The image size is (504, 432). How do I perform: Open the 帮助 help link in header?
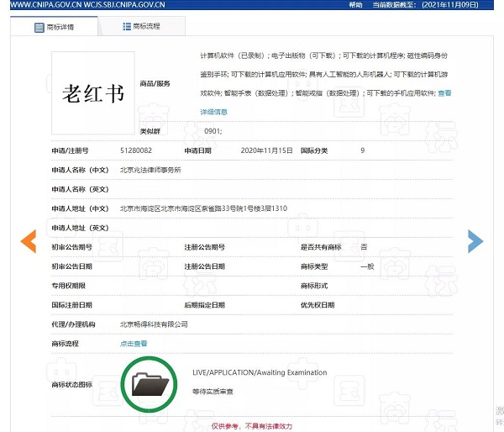[357, 5]
